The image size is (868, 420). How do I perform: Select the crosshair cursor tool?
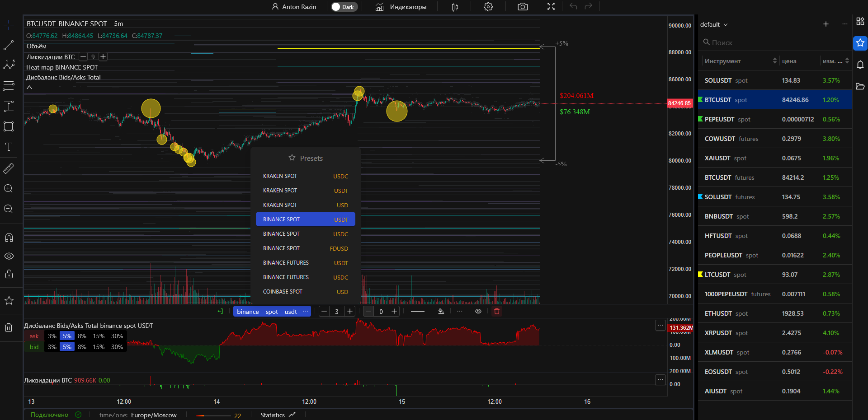(x=9, y=25)
